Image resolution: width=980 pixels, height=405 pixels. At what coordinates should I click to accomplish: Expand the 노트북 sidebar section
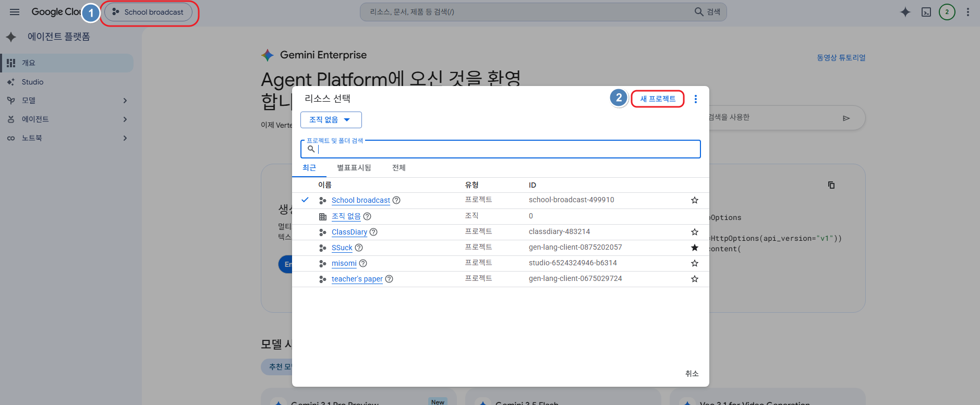click(x=125, y=138)
